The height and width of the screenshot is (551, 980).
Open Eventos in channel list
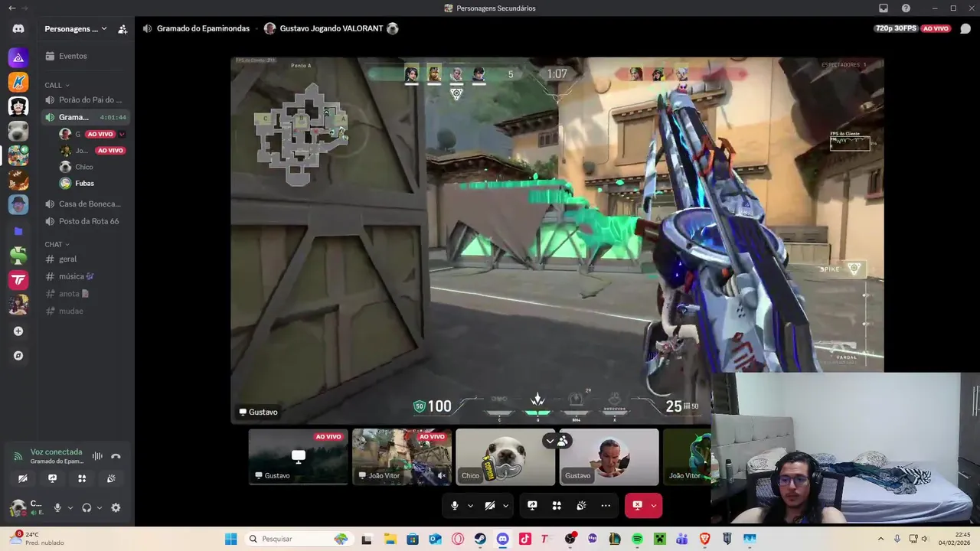coord(84,56)
